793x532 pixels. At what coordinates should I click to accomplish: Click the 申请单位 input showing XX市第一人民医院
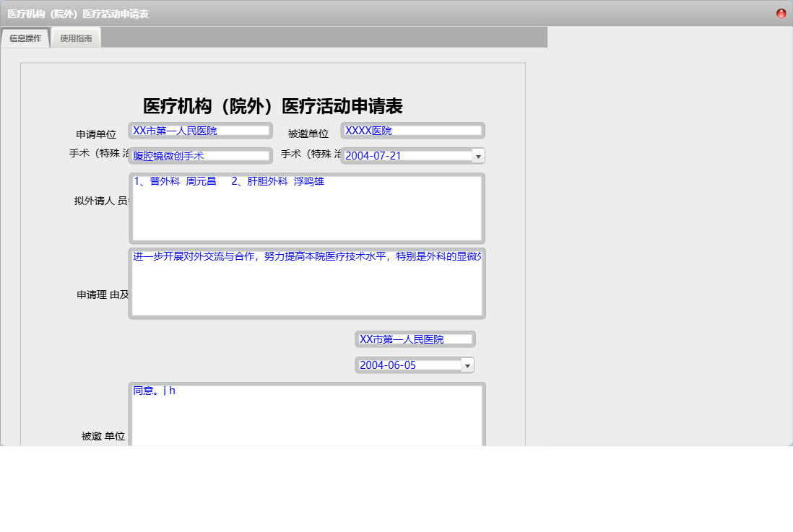coord(200,130)
